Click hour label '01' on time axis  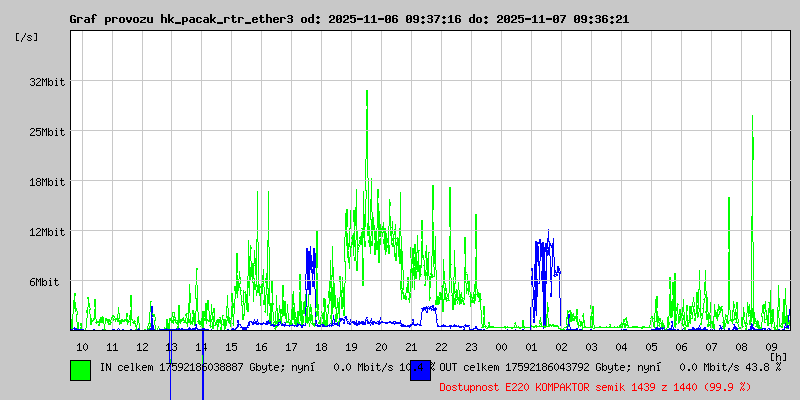531,347
